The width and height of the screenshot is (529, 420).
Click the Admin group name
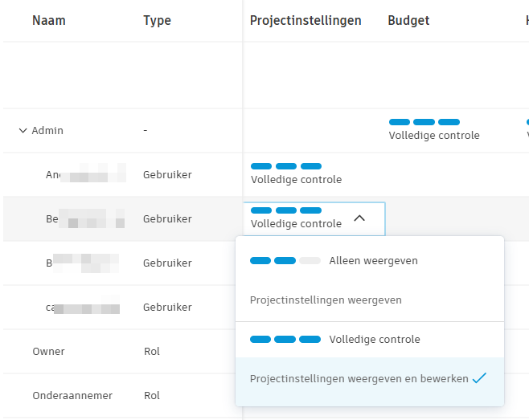47,131
